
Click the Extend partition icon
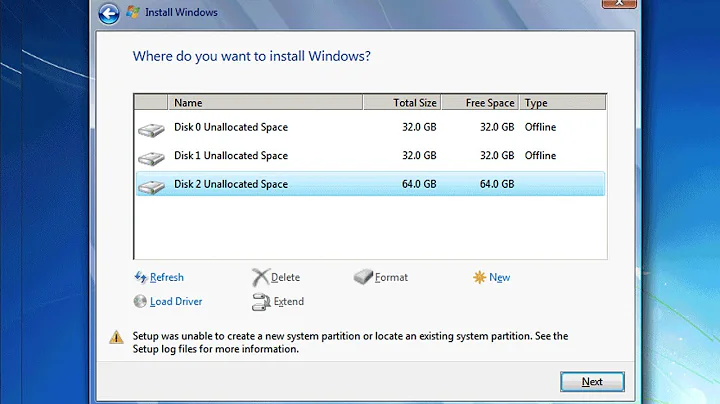pyautogui.click(x=261, y=302)
